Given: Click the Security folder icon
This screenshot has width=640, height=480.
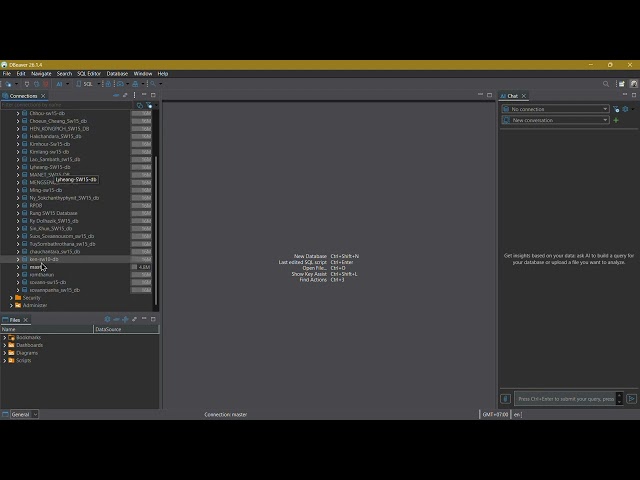Looking at the screenshot, I should coord(18,298).
